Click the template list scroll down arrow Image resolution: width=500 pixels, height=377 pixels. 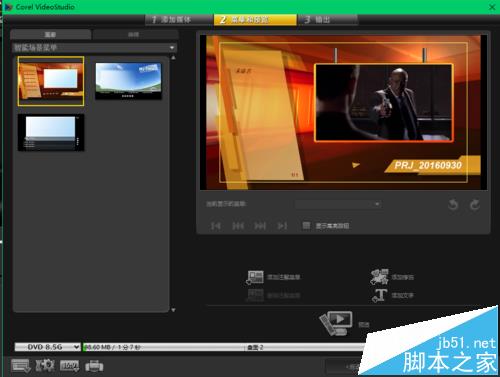[173, 310]
